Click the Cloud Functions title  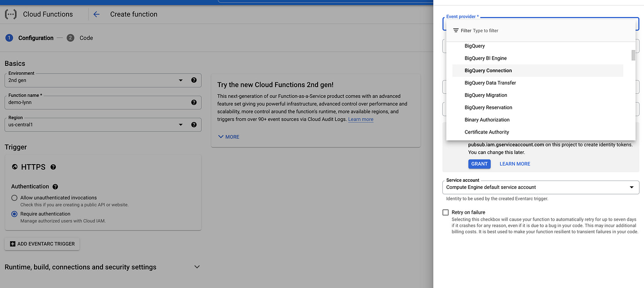pyautogui.click(x=48, y=14)
